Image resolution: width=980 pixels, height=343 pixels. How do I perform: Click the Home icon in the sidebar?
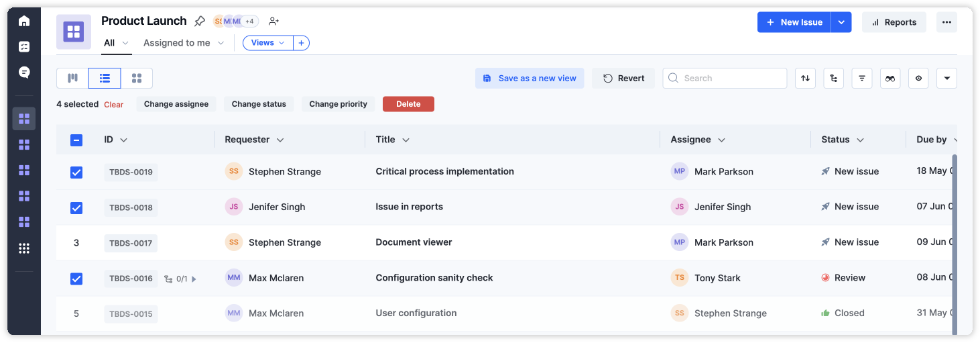pos(24,21)
